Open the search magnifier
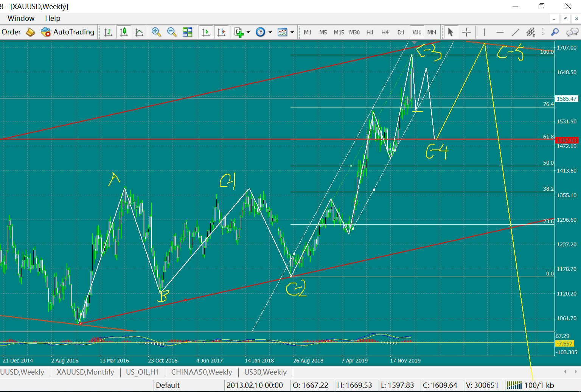This screenshot has width=581, height=392. 555,32
